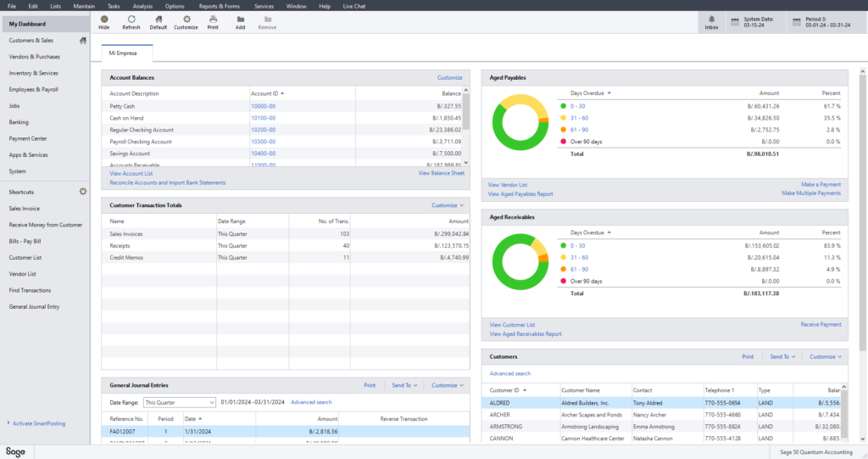
Task: Open the Reports & Forms menu
Action: coord(220,6)
